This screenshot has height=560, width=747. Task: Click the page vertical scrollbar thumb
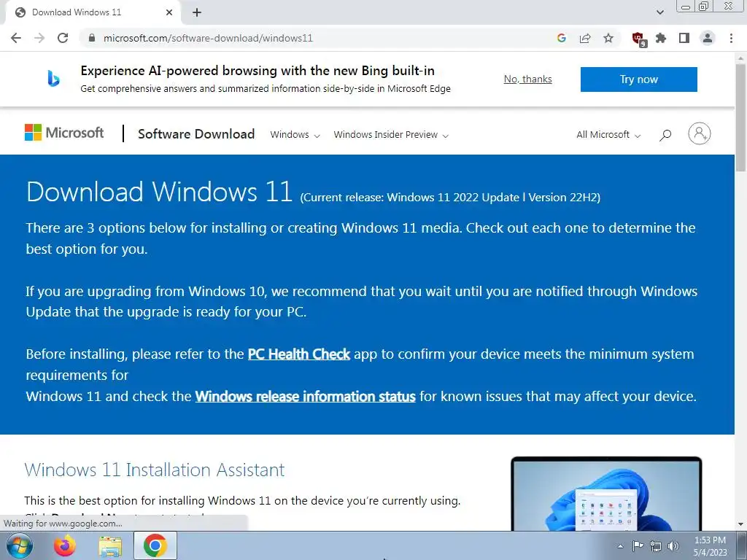[x=741, y=117]
